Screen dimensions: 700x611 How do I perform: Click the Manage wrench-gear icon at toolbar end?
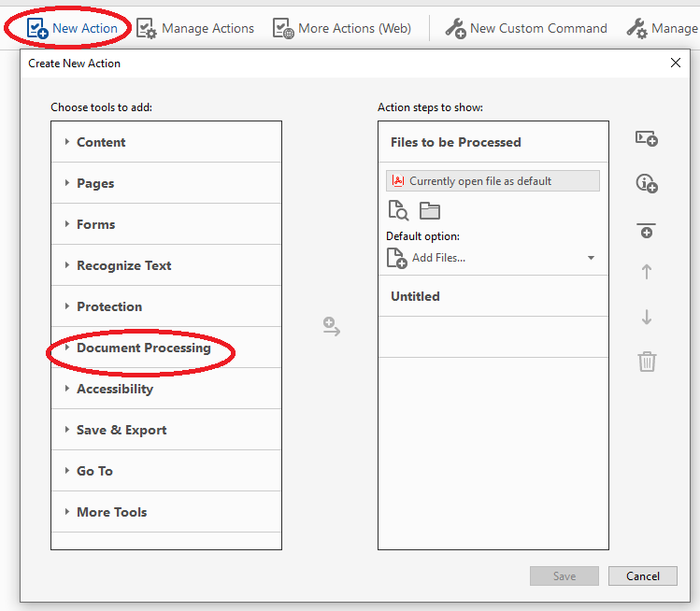[x=636, y=29]
